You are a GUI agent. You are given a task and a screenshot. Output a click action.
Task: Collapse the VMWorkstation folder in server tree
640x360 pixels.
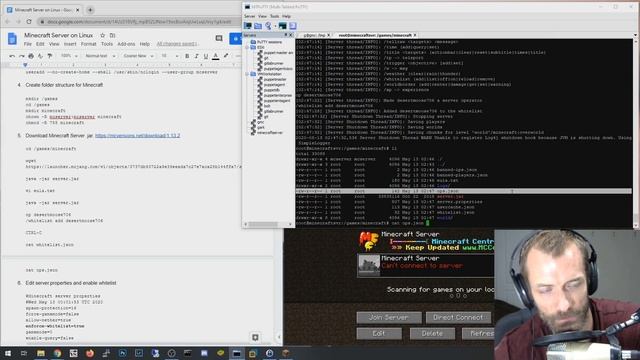pyautogui.click(x=247, y=74)
